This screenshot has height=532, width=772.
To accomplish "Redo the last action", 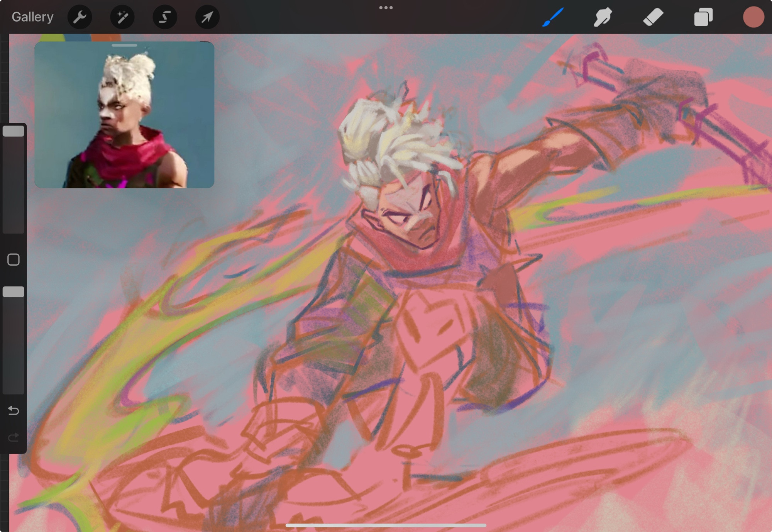I will click(x=14, y=437).
